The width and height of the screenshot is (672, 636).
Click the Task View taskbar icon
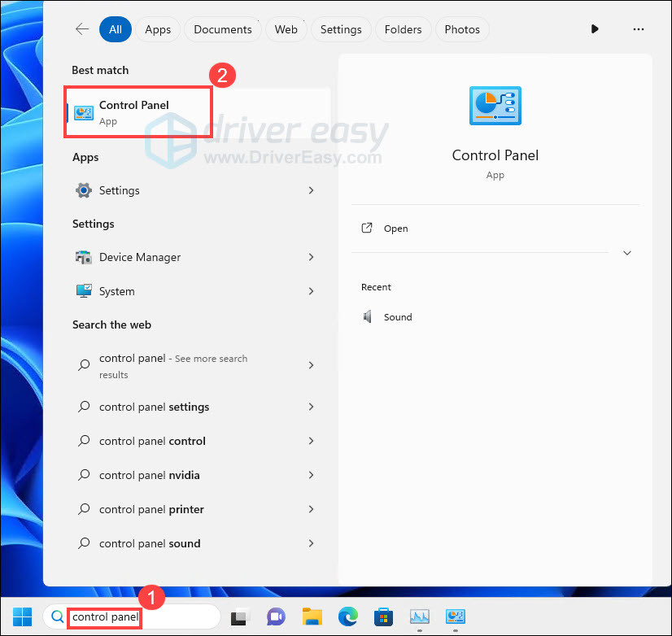[241, 616]
